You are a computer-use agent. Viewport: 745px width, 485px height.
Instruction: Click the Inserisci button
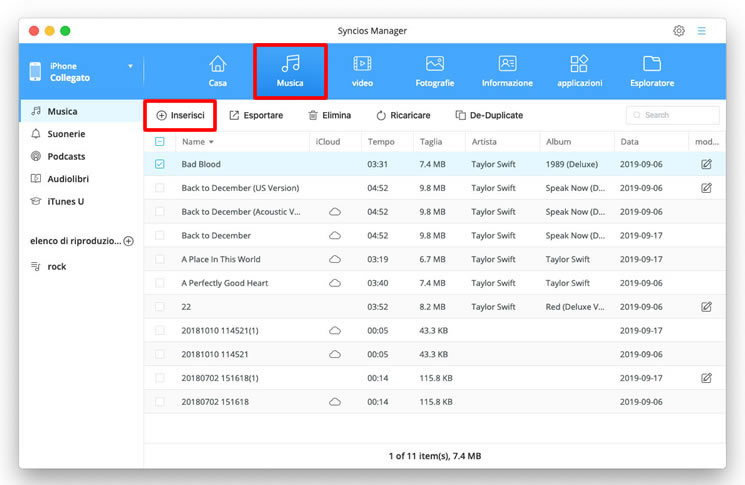tap(180, 115)
